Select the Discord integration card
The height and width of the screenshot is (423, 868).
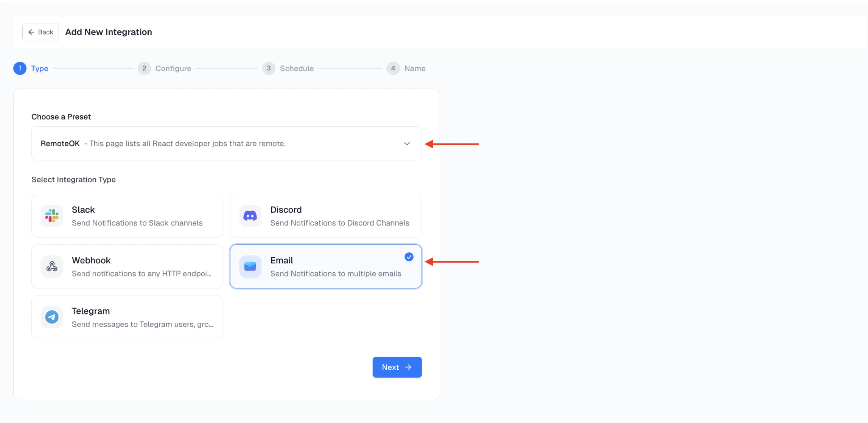pos(326,216)
